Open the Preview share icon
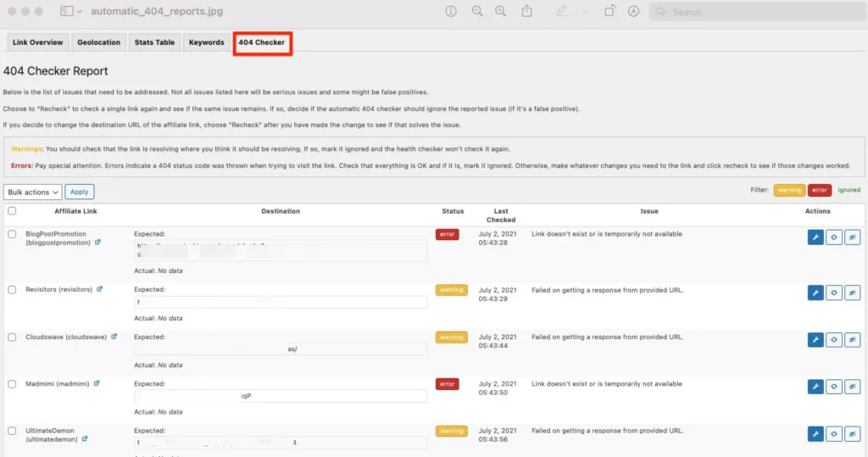Screen dimensions: 868x457 pos(527,12)
